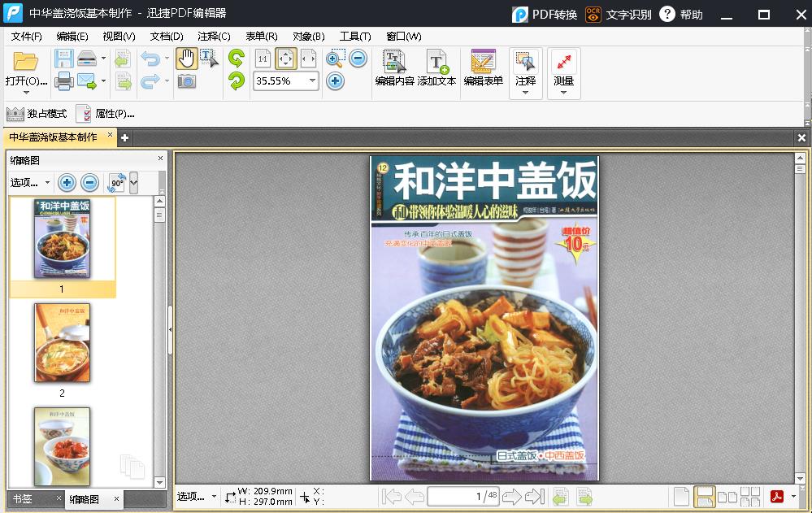Open the 视图(V) menu
The height and width of the screenshot is (513, 812).
pos(119,37)
